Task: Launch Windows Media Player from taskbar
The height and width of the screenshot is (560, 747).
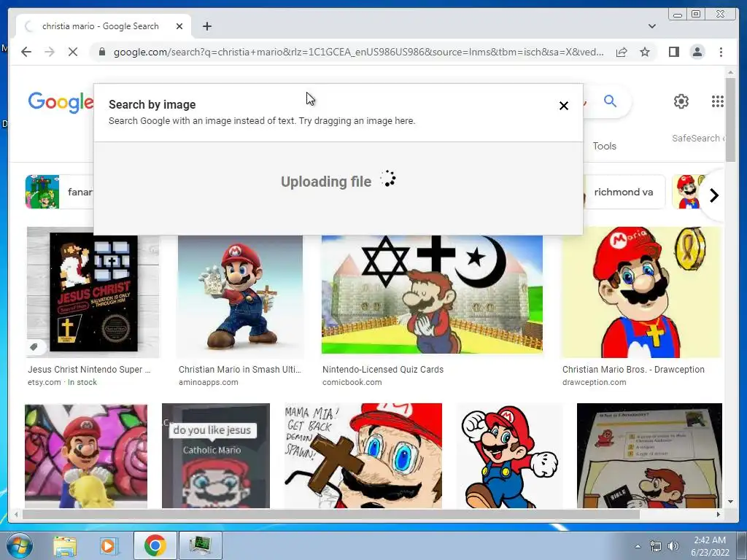Action: (109, 545)
